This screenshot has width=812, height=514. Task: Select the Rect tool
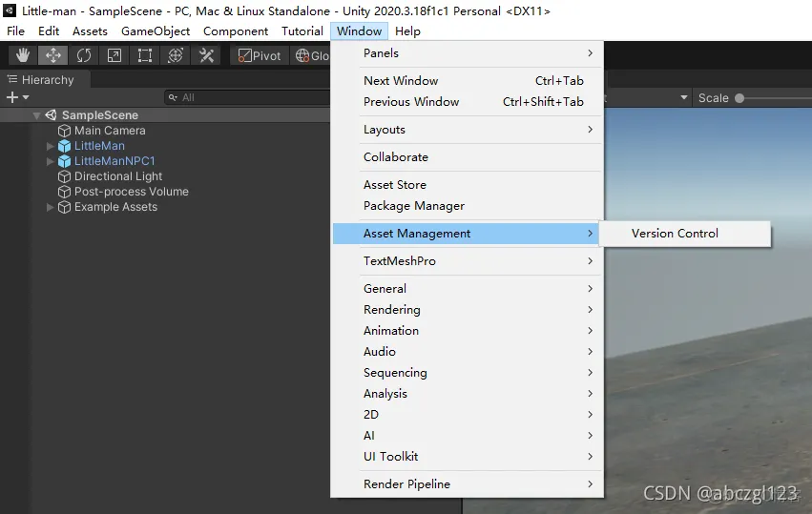click(x=145, y=55)
